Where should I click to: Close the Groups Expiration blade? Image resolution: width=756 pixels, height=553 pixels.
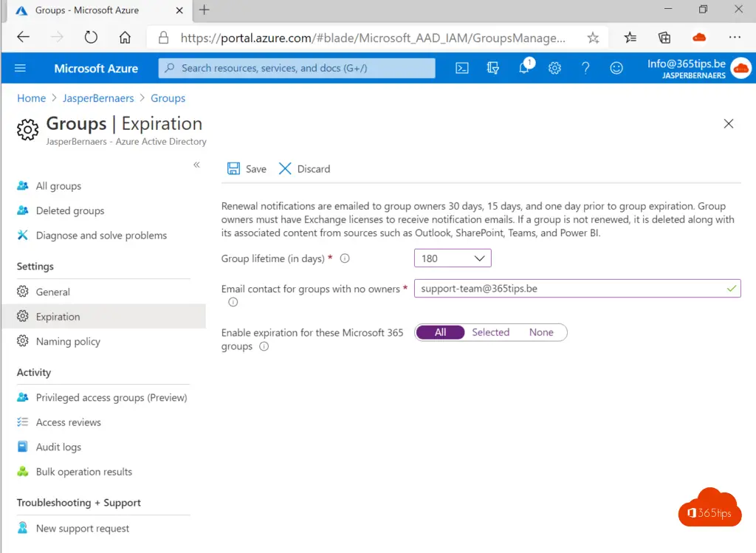pos(729,123)
